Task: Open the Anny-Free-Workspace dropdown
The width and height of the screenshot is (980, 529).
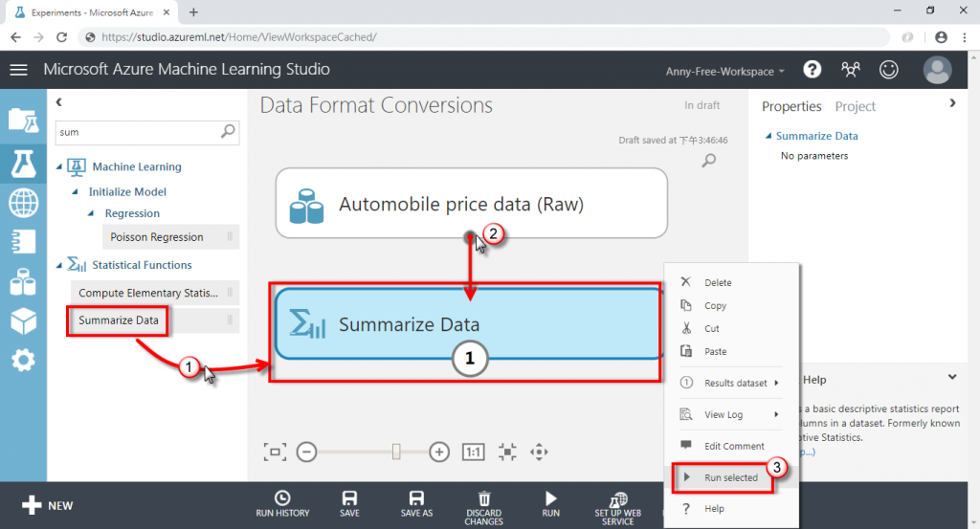Action: (x=725, y=71)
